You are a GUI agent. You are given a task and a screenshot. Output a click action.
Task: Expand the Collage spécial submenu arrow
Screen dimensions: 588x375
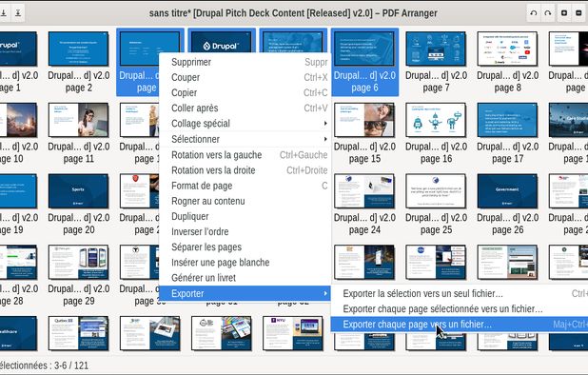tap(325, 124)
